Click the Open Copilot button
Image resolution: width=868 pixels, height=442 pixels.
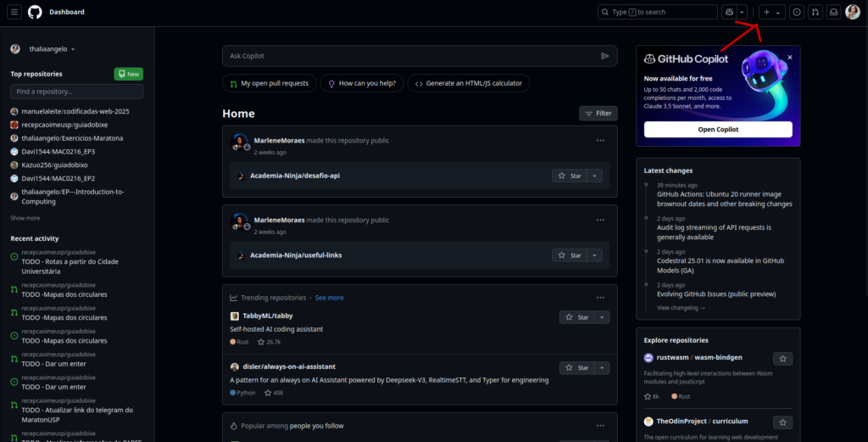(x=718, y=129)
